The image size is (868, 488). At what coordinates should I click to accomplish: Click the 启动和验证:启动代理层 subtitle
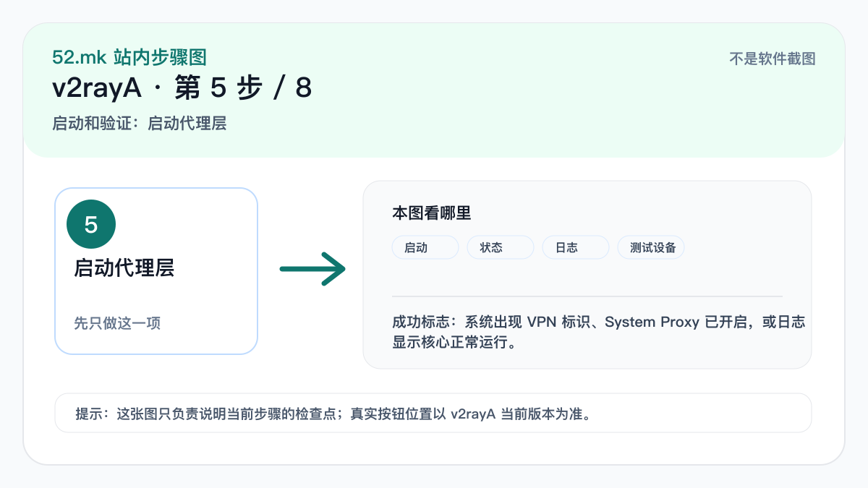140,123
